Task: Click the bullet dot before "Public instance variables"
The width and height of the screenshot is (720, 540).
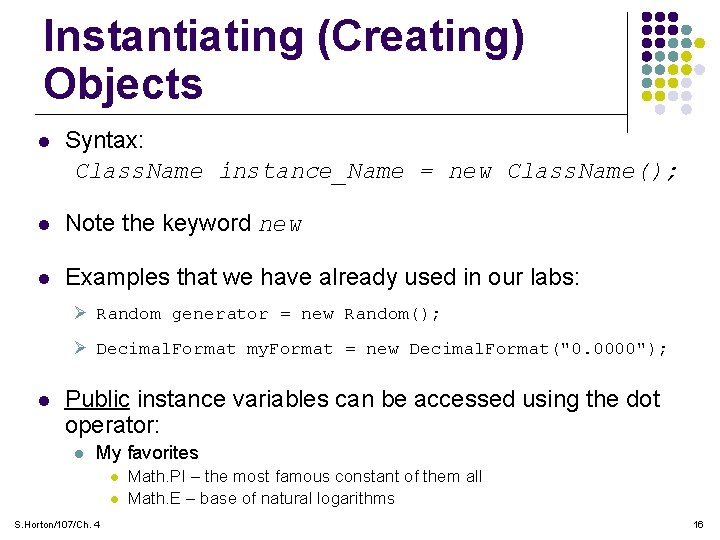Action: coord(43,401)
